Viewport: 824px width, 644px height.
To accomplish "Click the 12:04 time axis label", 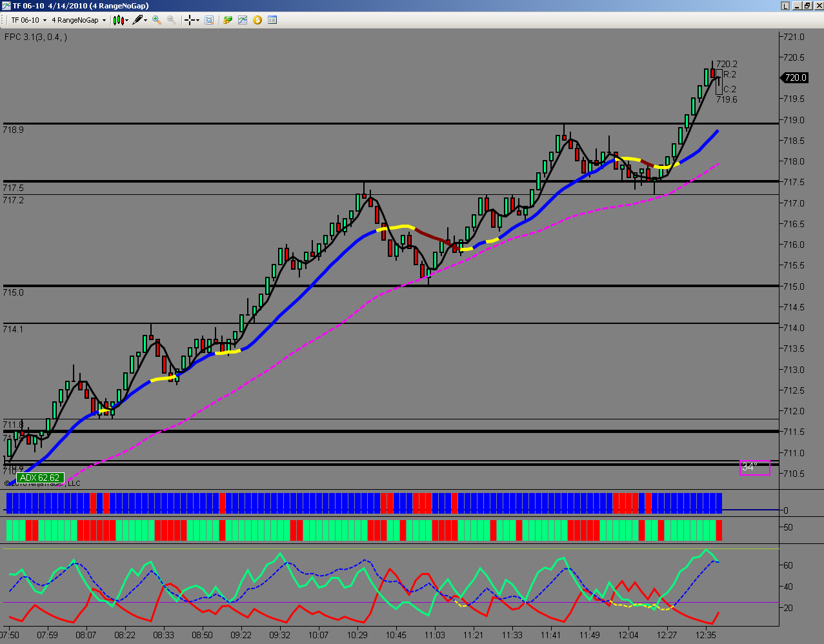I will pos(628,635).
